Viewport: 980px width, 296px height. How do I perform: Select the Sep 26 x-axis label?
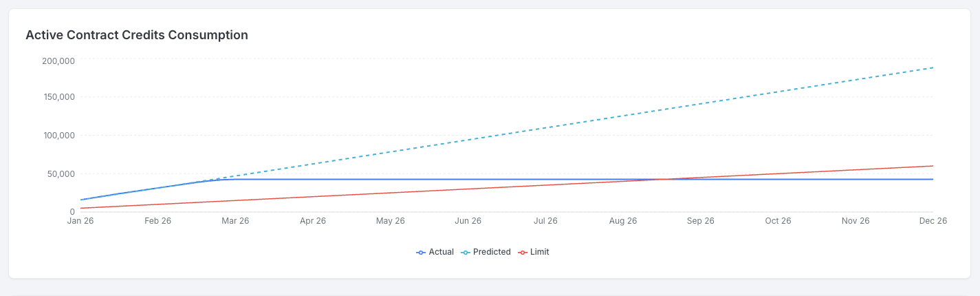click(700, 221)
